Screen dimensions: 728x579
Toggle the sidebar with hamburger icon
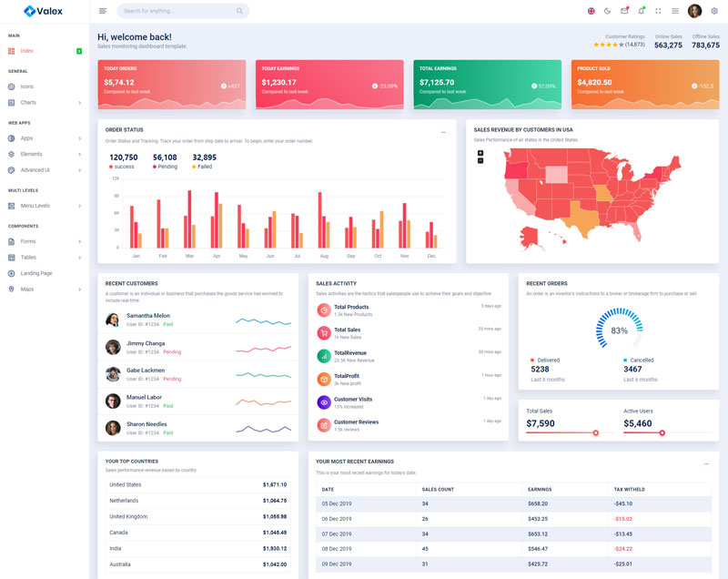click(x=103, y=11)
